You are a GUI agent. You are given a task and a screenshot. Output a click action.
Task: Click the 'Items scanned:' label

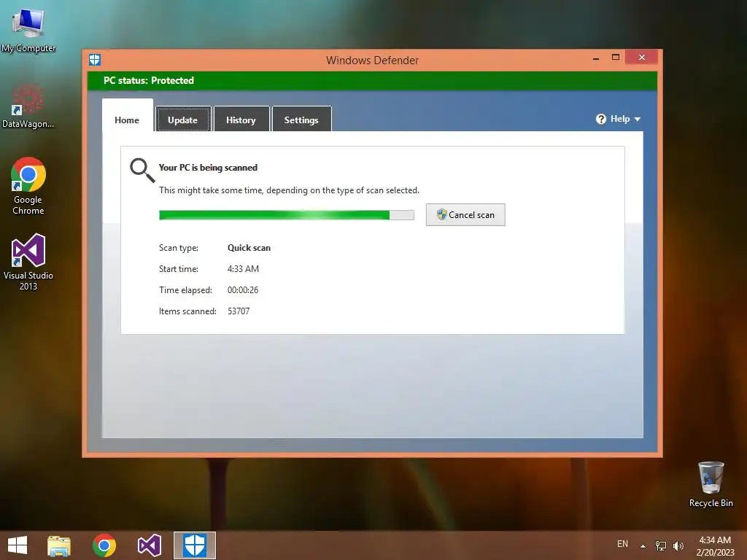(187, 311)
